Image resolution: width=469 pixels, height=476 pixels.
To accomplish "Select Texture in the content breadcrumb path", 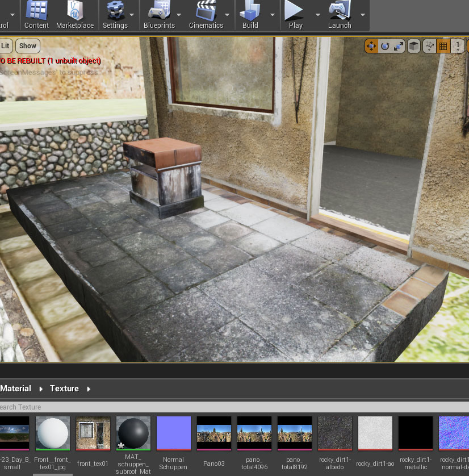I will click(64, 389).
